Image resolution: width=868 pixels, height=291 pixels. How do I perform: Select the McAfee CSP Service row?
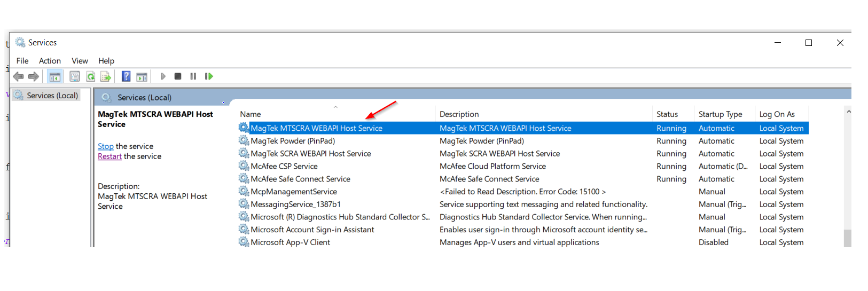coord(284,167)
